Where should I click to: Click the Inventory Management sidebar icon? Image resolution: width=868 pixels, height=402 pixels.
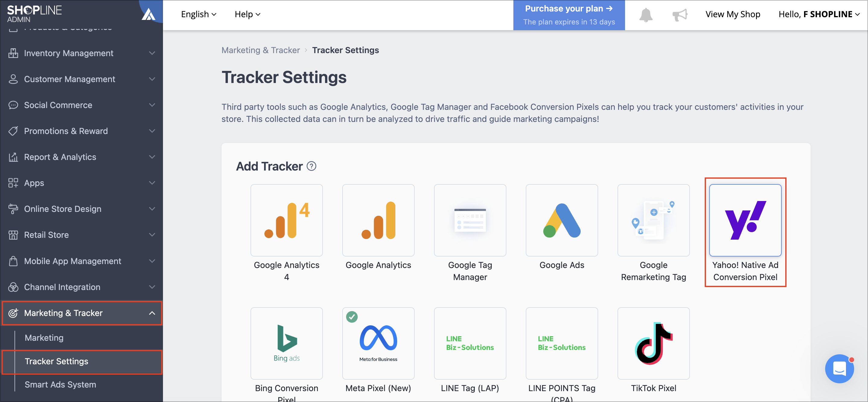13,53
